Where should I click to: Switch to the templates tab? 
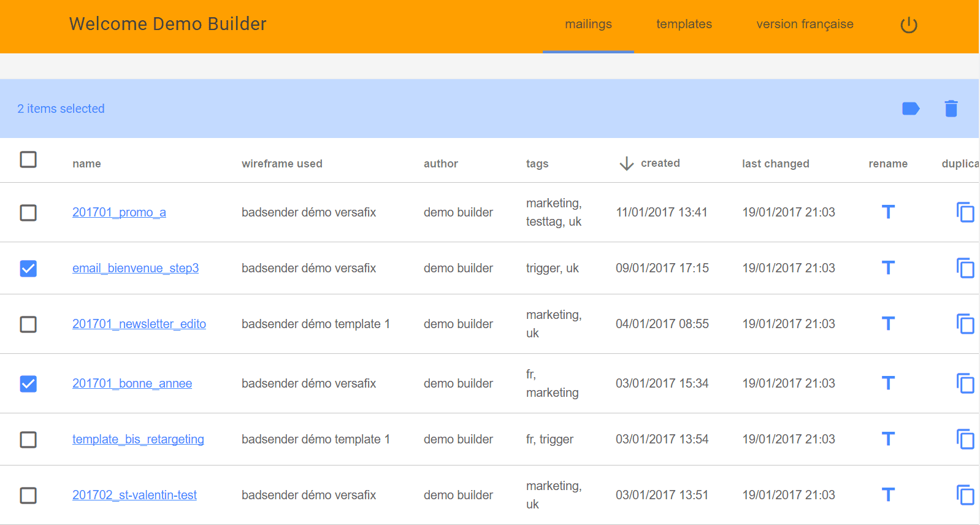pyautogui.click(x=684, y=25)
